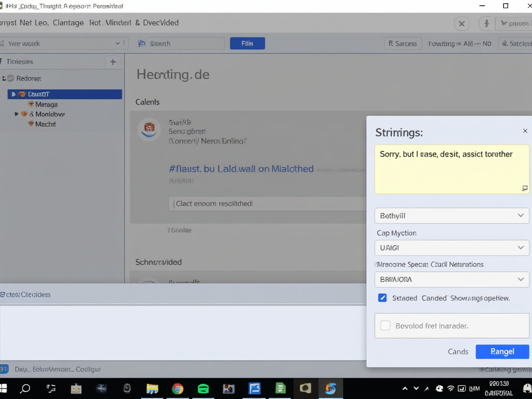Click the Redonm round icon
The image size is (532, 399).
(11, 78)
